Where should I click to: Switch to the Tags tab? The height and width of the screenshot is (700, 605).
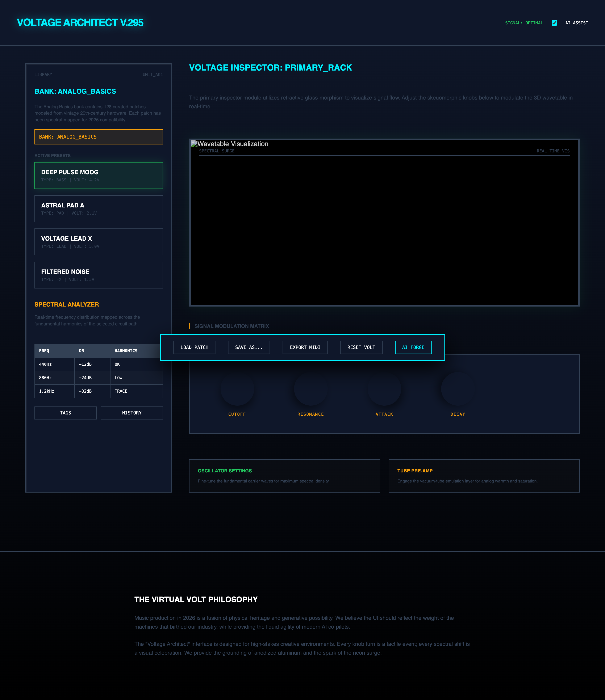[x=65, y=413]
